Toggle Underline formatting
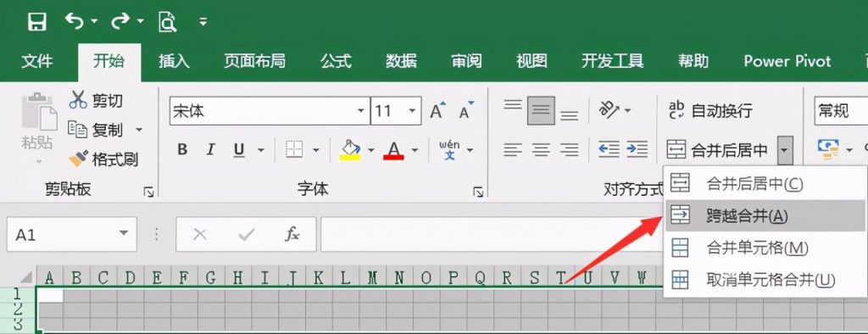The image size is (868, 334). pos(239,149)
